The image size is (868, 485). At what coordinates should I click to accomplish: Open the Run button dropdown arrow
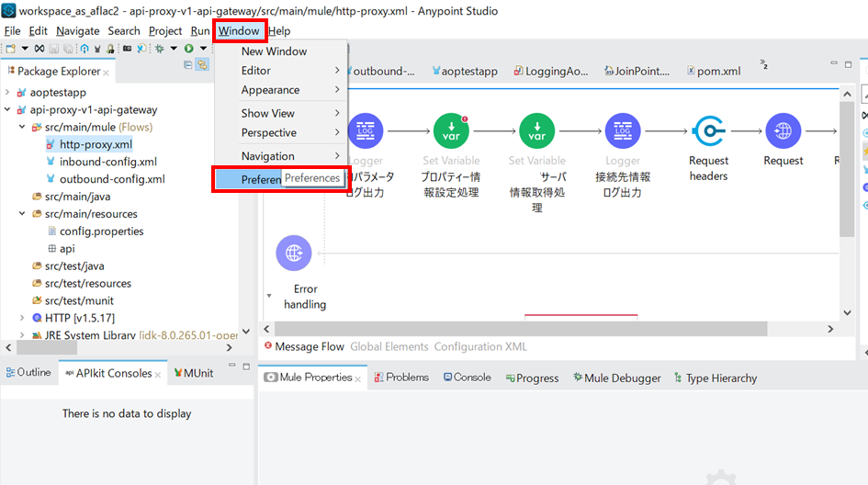(202, 49)
